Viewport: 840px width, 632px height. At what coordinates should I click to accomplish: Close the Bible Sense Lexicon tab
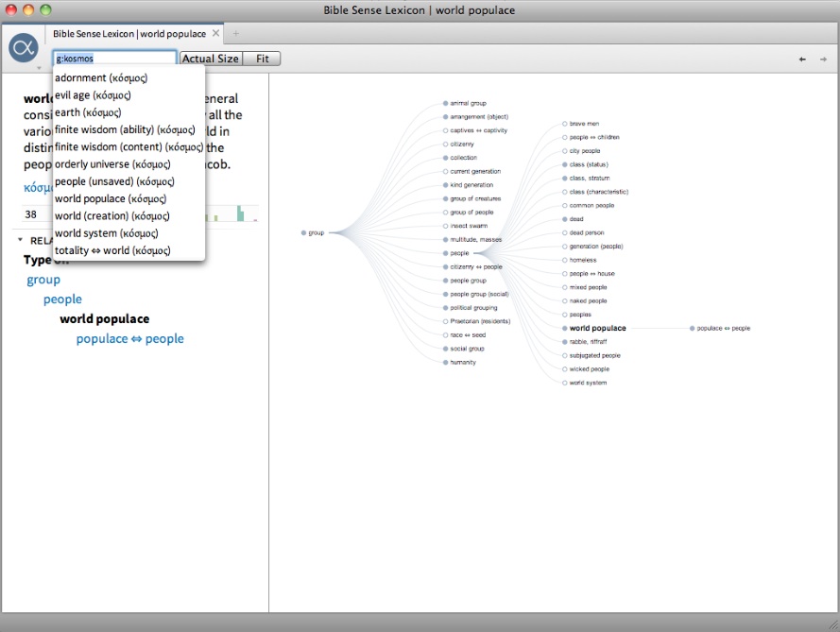(215, 33)
